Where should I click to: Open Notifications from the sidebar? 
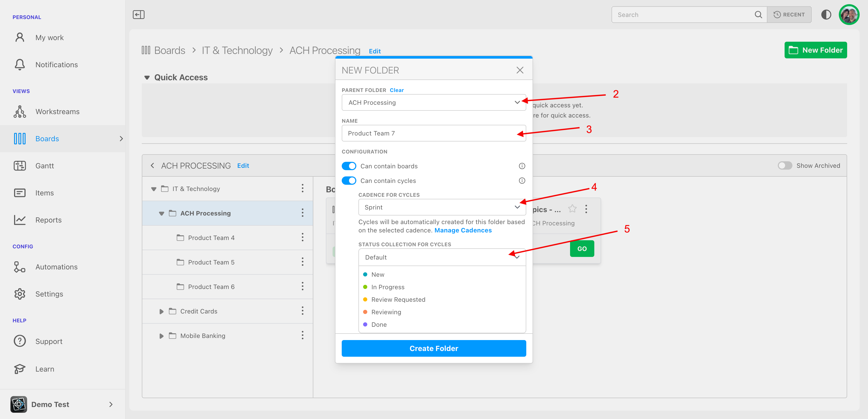[x=57, y=64]
